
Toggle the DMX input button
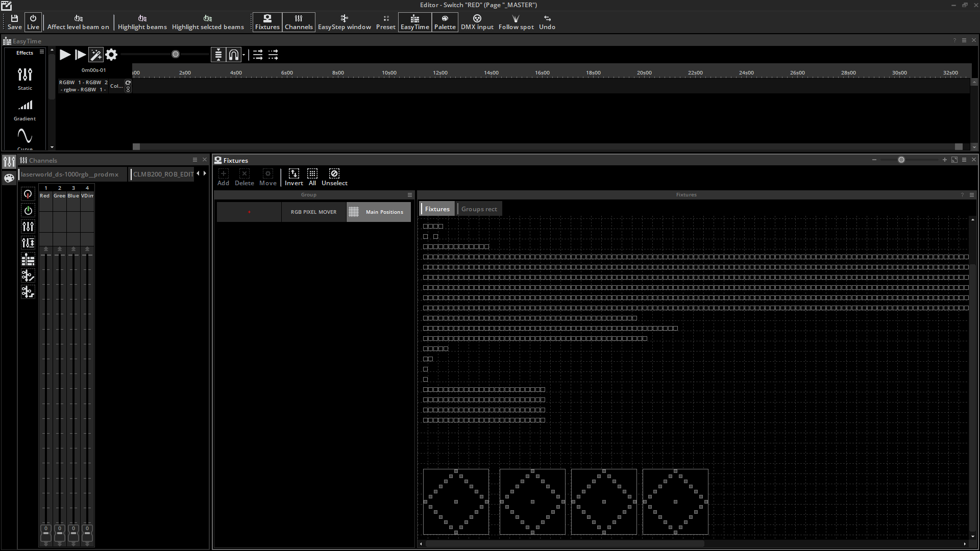[x=477, y=21]
